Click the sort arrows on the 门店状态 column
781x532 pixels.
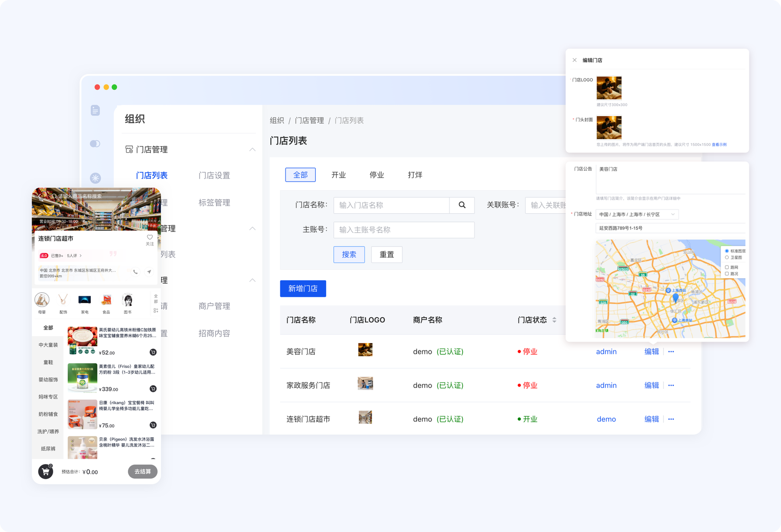pyautogui.click(x=555, y=320)
